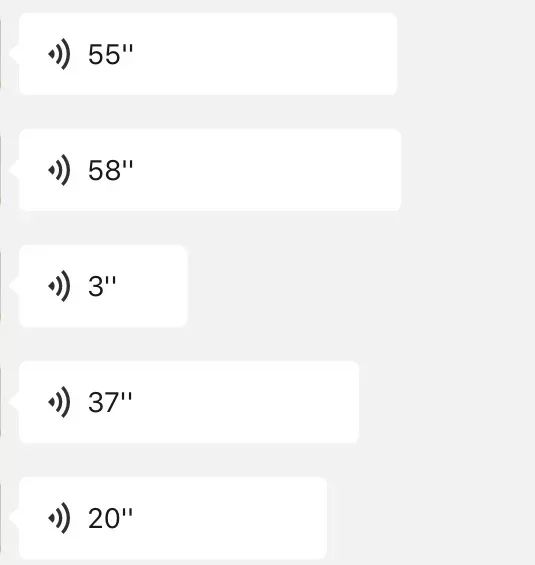Click the tail pointer of the 55'' bubble
The image size is (535, 565).
[x=14, y=54]
